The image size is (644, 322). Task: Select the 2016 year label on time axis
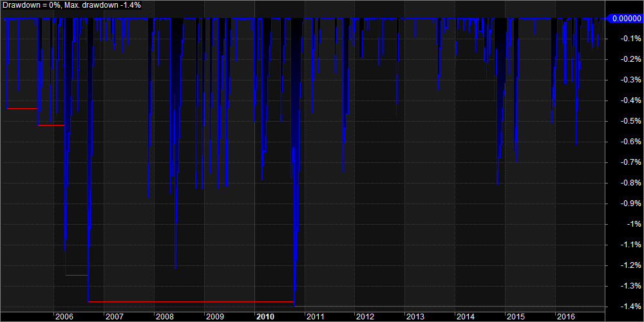[x=565, y=317]
